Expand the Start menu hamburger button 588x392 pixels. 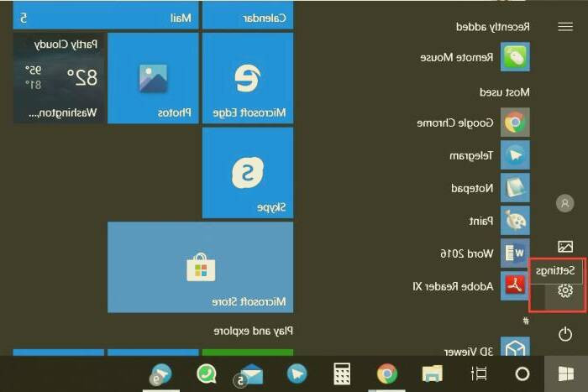(565, 27)
